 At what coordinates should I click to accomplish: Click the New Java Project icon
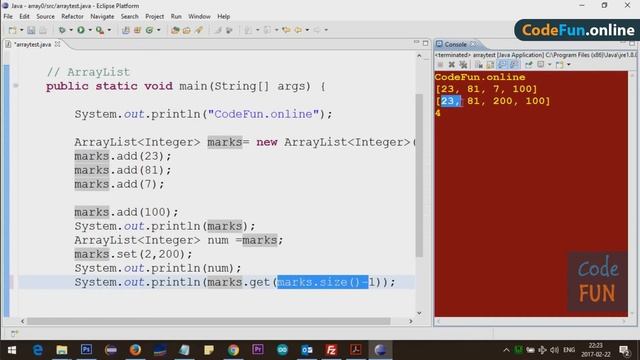[x=126, y=30]
